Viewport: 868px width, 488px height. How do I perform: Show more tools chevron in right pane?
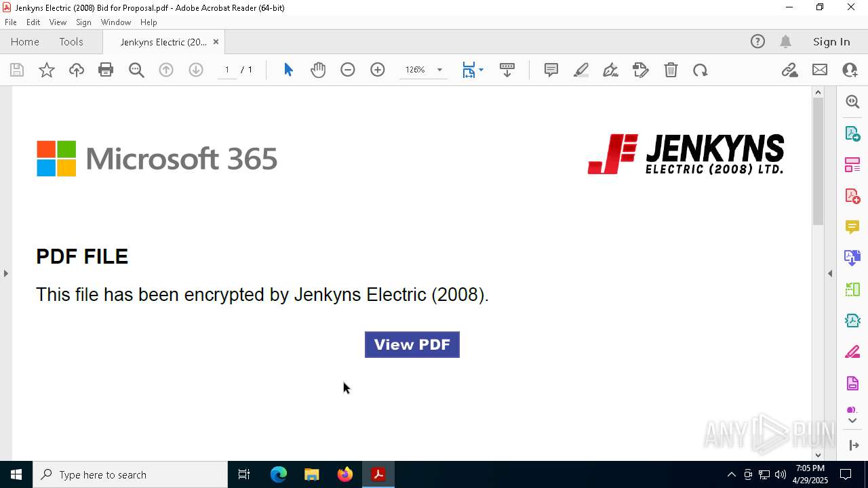pyautogui.click(x=852, y=421)
